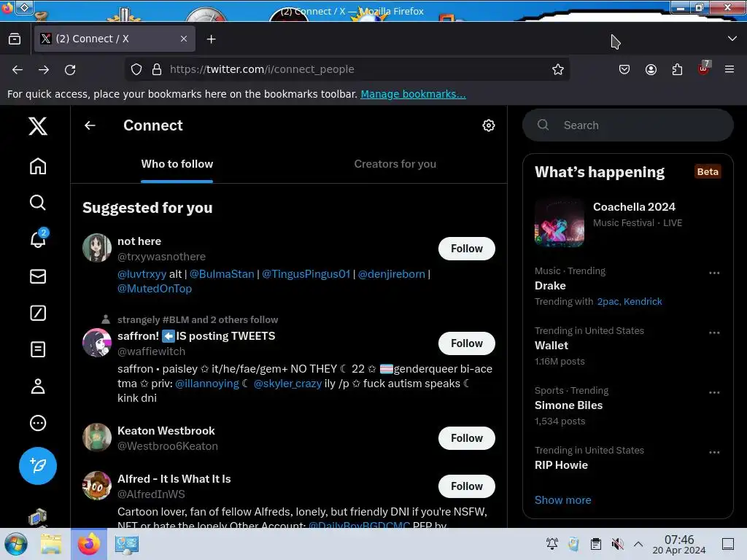This screenshot has height=560, width=747.
Task: Follow the 'not here' account
Action: click(x=466, y=249)
